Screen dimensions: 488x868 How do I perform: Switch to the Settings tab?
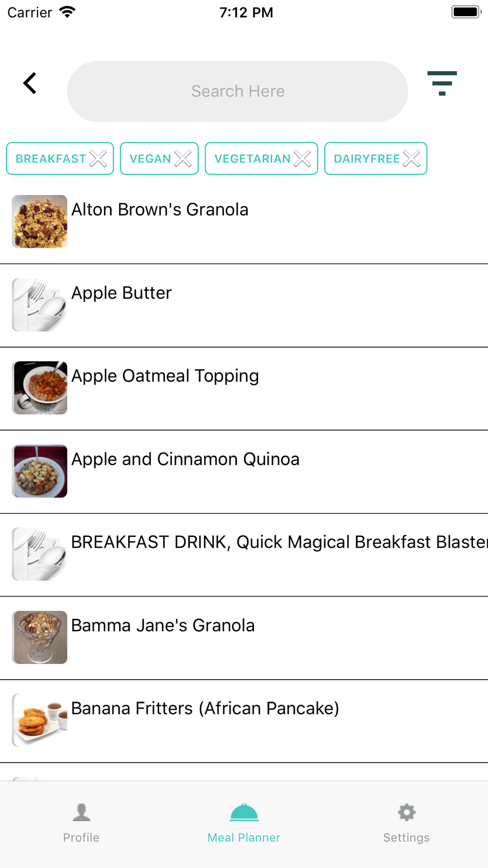point(407,824)
